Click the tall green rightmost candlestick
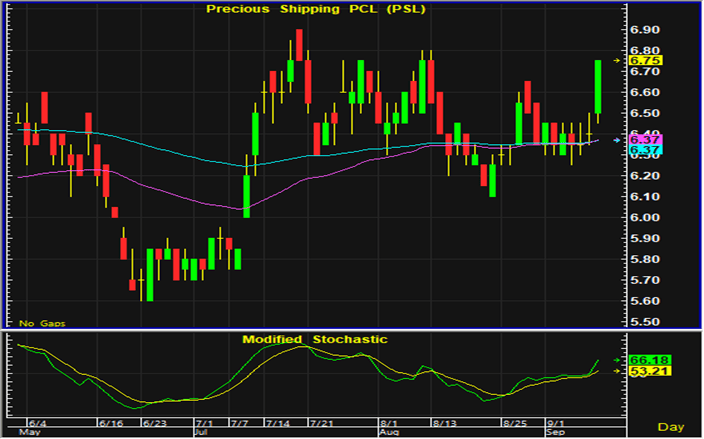 (x=598, y=86)
